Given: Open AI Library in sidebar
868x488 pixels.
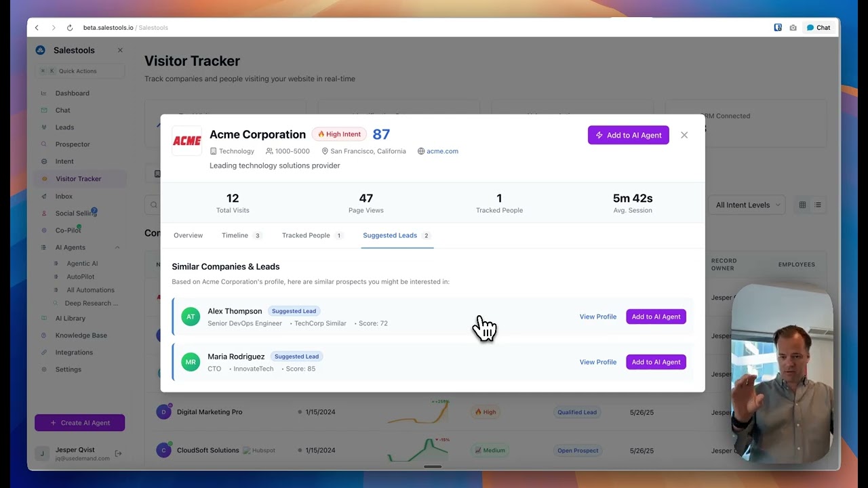Looking at the screenshot, I should (71, 319).
